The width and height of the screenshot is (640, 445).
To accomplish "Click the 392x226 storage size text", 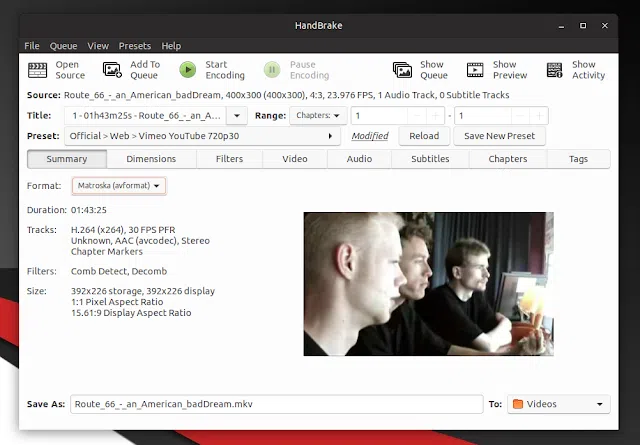I will (142, 291).
